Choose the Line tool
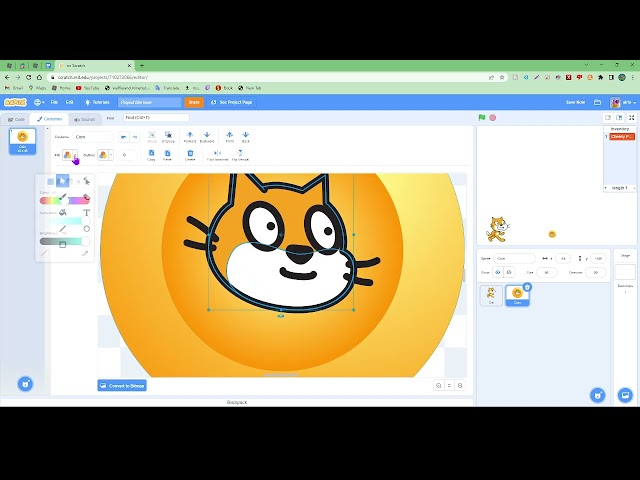 pos(62,229)
